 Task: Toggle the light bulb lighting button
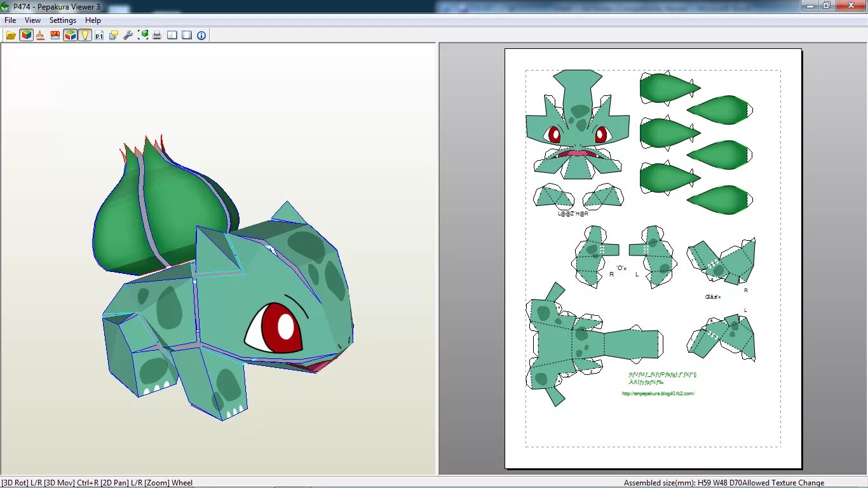[x=85, y=35]
